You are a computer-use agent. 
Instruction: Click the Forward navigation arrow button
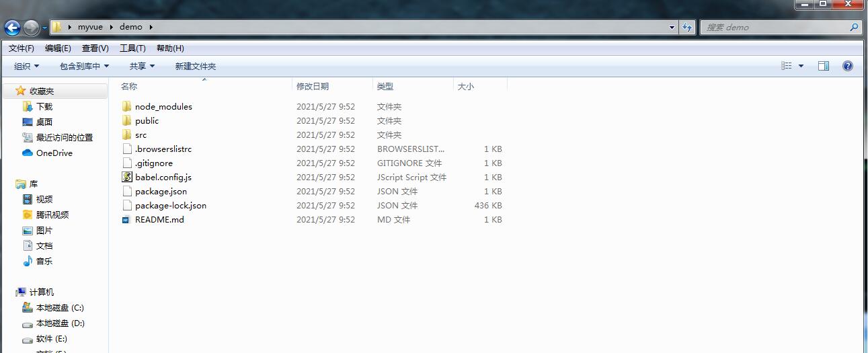(32, 28)
